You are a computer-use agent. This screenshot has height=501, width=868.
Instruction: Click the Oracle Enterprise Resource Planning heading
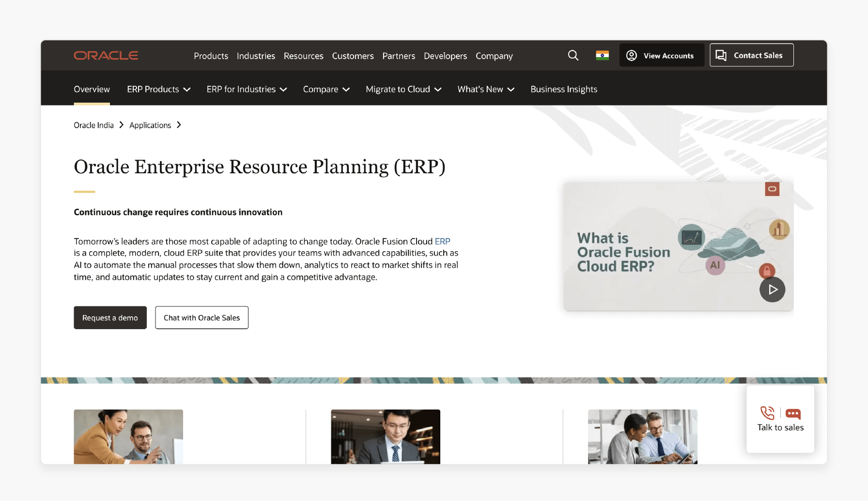(x=260, y=167)
